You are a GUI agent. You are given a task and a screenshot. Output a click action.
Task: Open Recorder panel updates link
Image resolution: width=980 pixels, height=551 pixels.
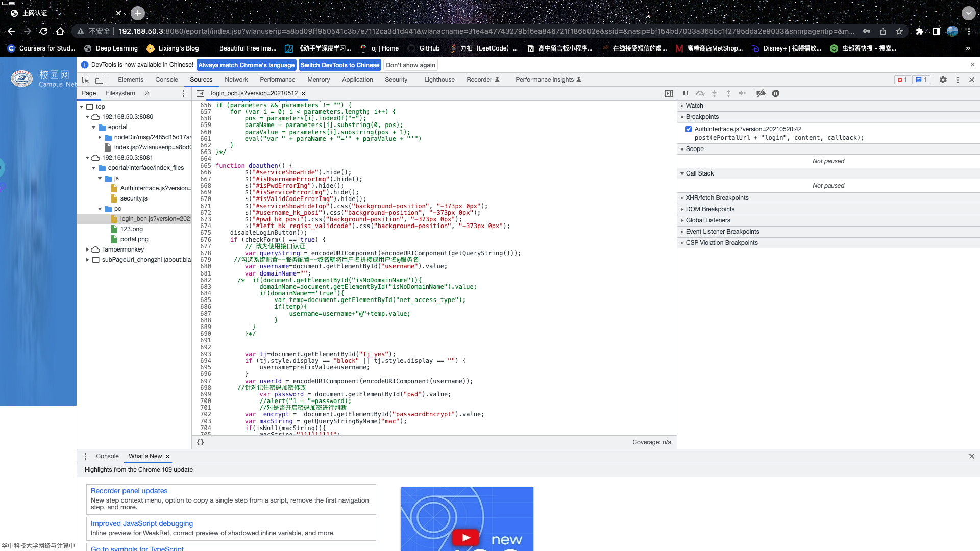tap(129, 491)
